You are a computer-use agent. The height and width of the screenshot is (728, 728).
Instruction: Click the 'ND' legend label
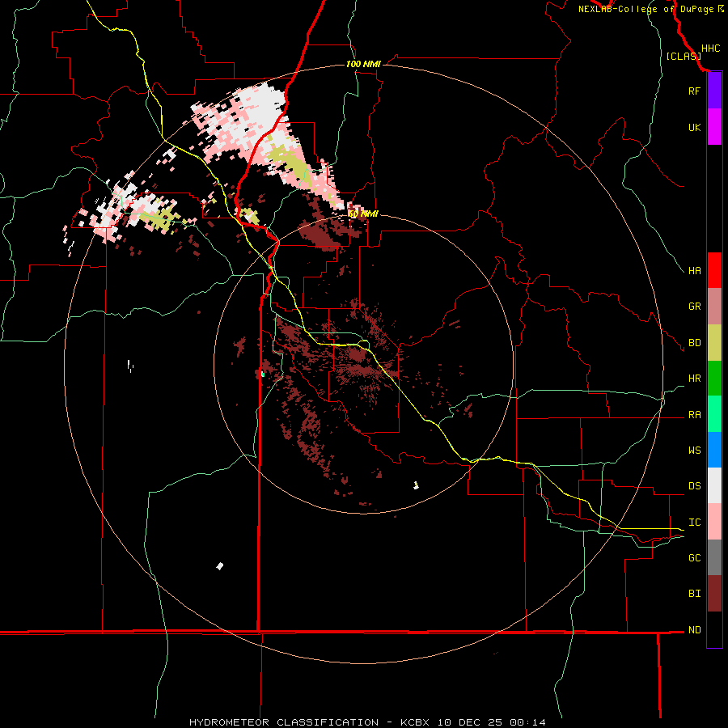(694, 630)
